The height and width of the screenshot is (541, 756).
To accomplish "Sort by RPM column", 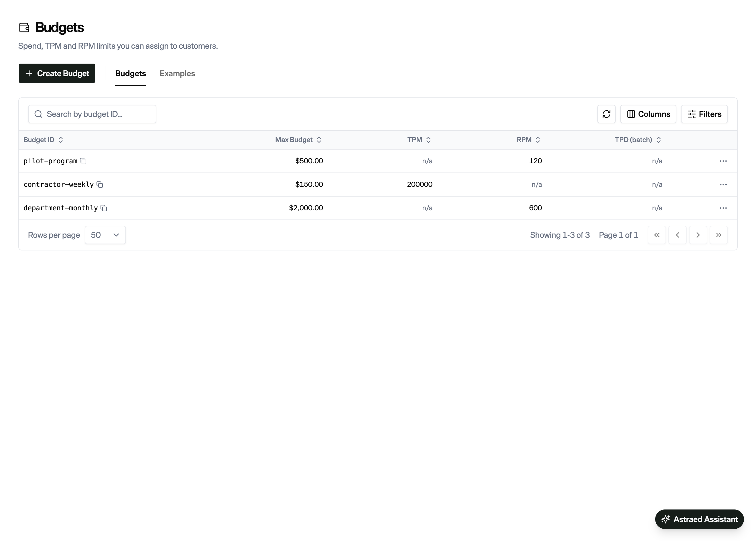I will (529, 140).
